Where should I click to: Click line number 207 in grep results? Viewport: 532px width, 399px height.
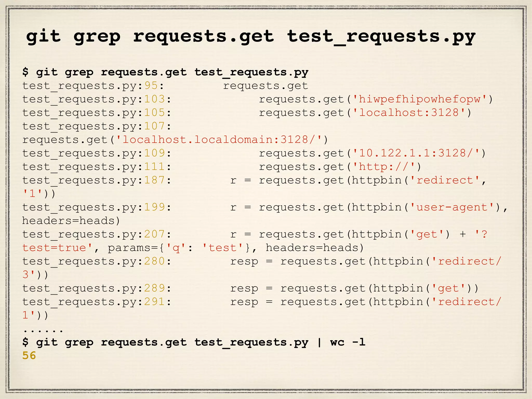(x=155, y=234)
